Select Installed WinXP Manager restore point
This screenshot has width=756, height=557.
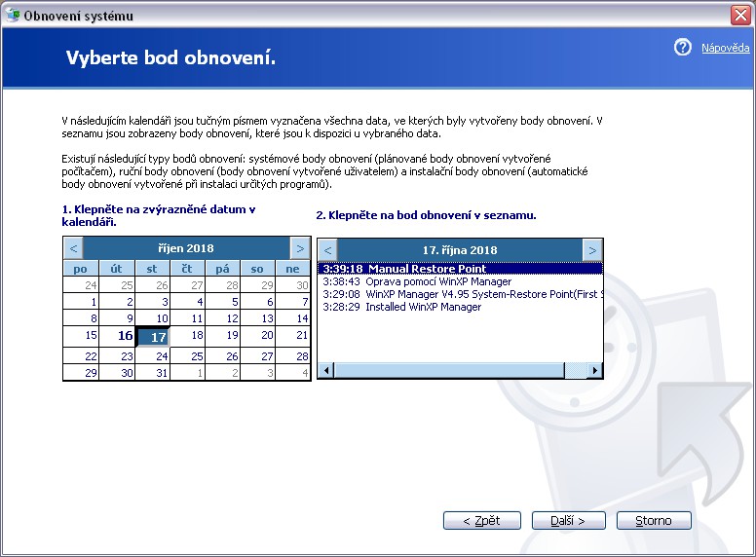click(x=460, y=307)
